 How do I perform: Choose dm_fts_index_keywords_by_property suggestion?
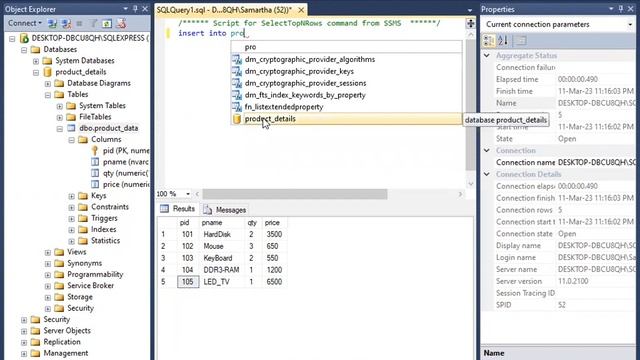(x=347, y=95)
